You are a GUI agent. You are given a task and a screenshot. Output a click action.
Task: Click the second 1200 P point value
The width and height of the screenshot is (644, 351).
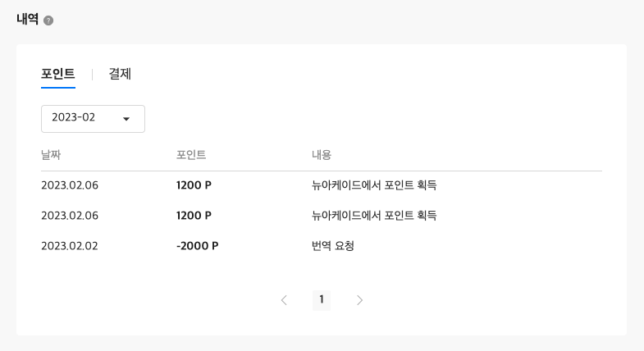click(x=194, y=216)
